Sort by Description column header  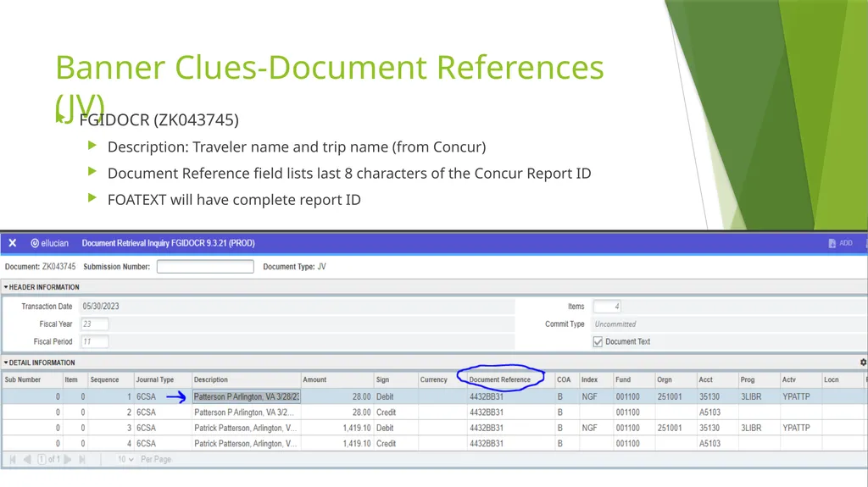point(211,379)
